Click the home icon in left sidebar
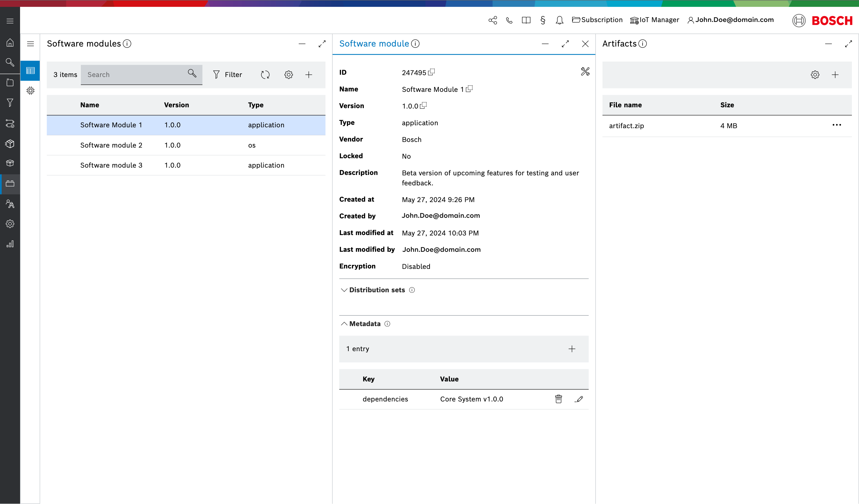The image size is (859, 504). pos(10,43)
